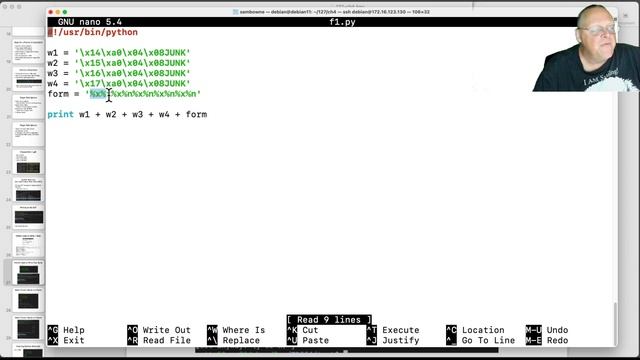Open slide 19 thumbnail in the slide panel
This screenshot has height=360, width=640.
(28, 51)
